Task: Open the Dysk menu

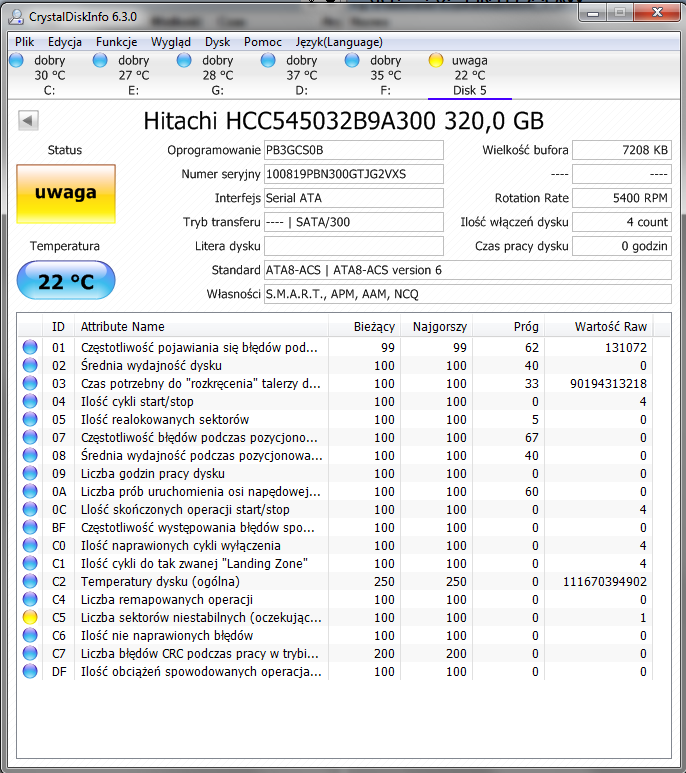Action: click(217, 42)
